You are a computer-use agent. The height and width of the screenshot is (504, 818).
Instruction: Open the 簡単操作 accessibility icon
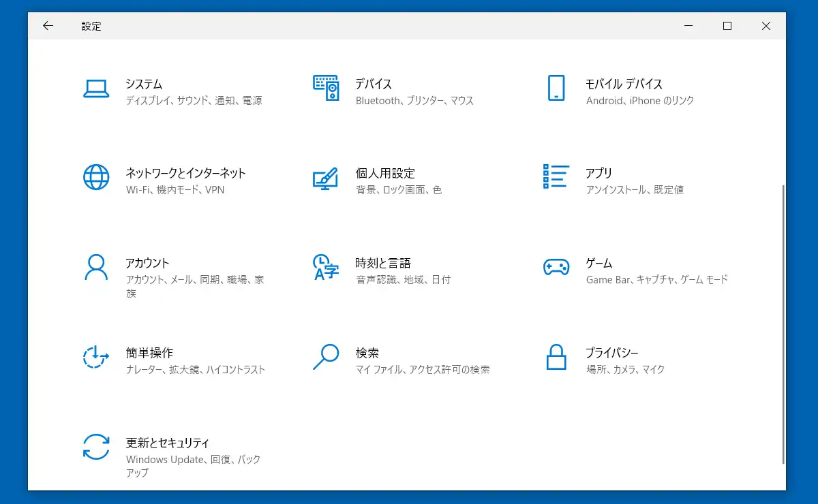(x=96, y=357)
